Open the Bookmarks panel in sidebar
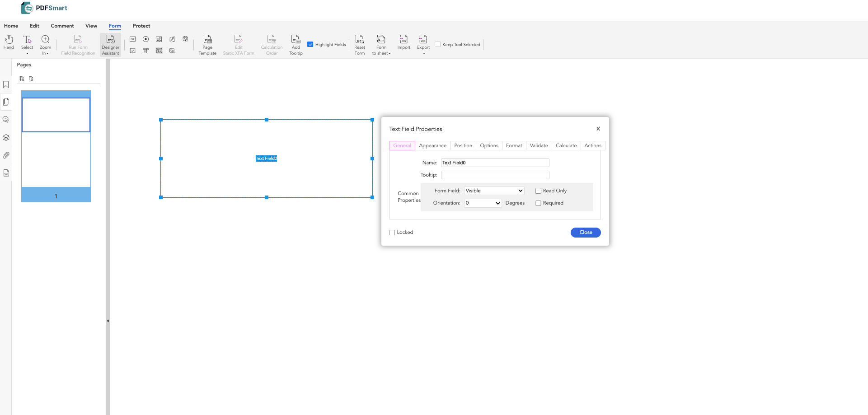868x415 pixels. point(6,84)
